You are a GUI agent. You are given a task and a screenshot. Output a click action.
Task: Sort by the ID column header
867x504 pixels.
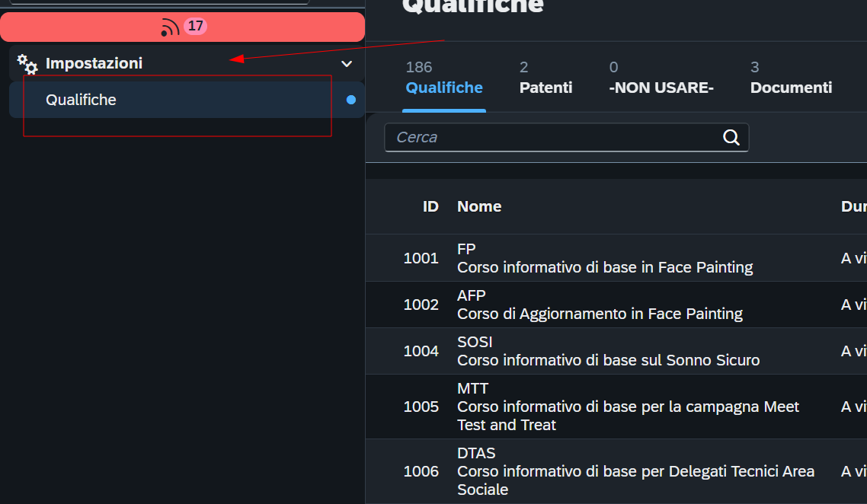(x=430, y=206)
